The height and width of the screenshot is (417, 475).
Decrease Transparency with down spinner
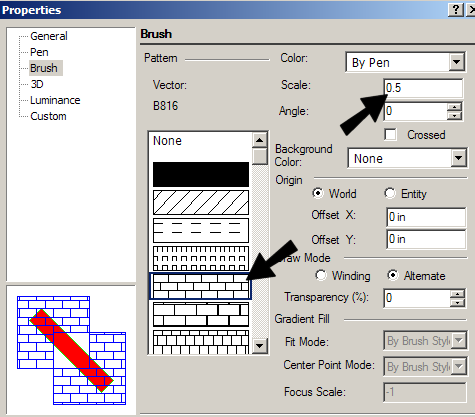457,302
